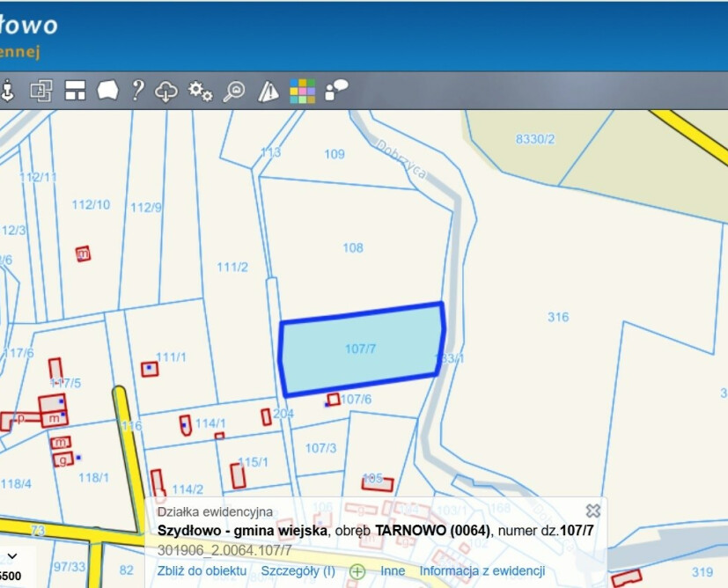The width and height of the screenshot is (728, 588).
Task: Open the colored grid palette
Action: pos(302,91)
